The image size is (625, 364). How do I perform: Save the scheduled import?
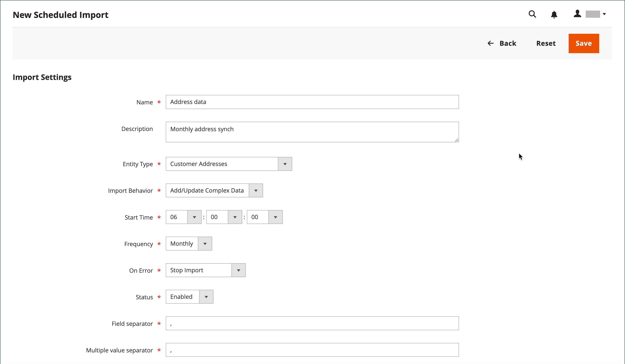point(584,43)
